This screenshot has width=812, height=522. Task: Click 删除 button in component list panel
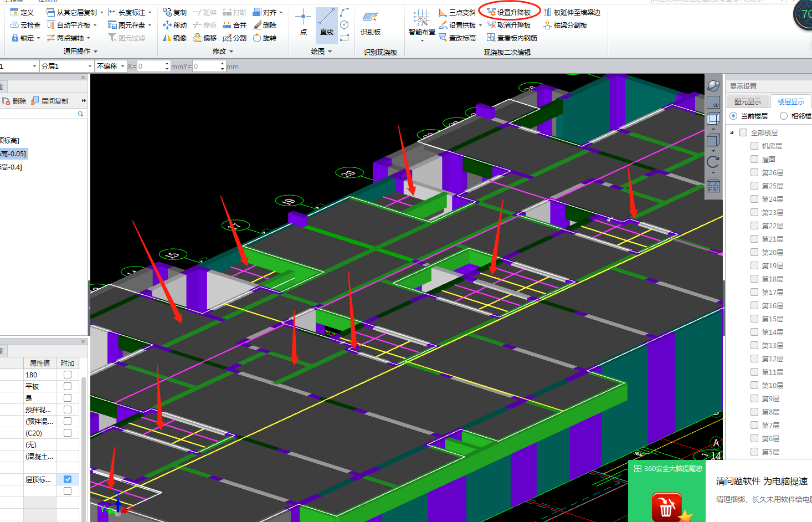tap(14, 101)
